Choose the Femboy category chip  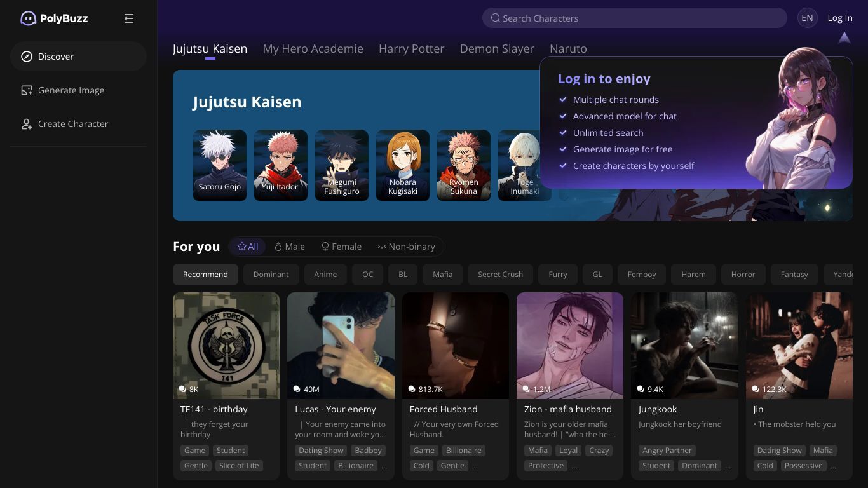[642, 274]
